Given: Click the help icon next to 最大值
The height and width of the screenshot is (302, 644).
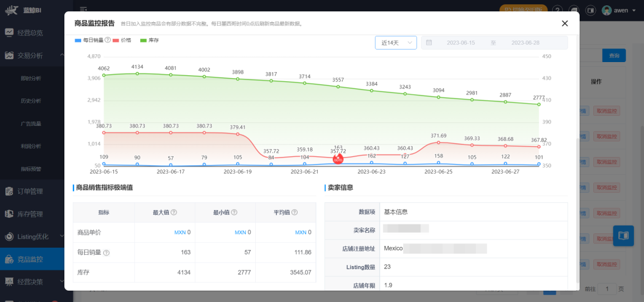Looking at the screenshot, I should pyautogui.click(x=174, y=212).
